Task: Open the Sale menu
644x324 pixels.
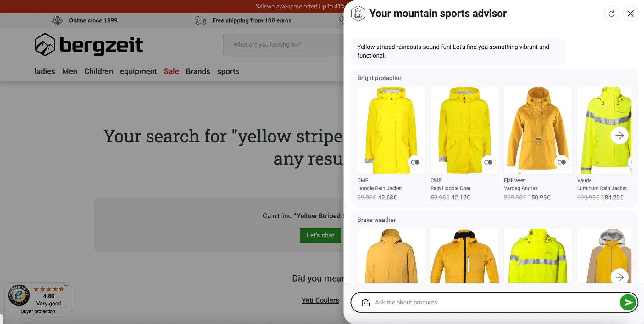Action: click(x=171, y=71)
